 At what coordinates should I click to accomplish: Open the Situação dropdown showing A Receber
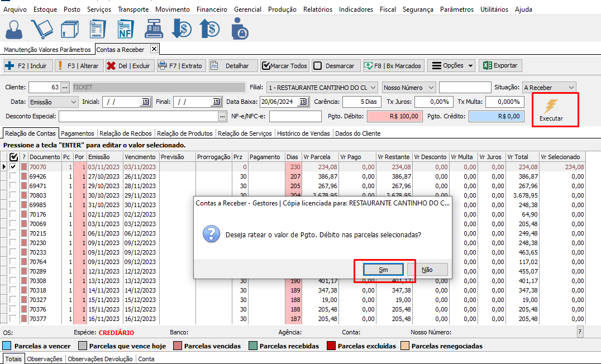548,88
